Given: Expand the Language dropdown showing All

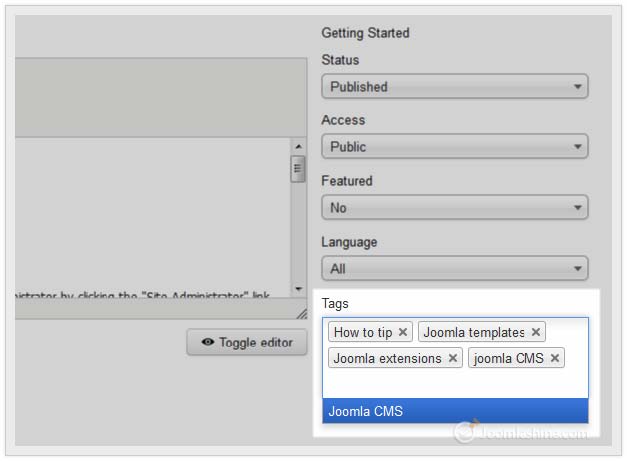Looking at the screenshot, I should pos(454,269).
